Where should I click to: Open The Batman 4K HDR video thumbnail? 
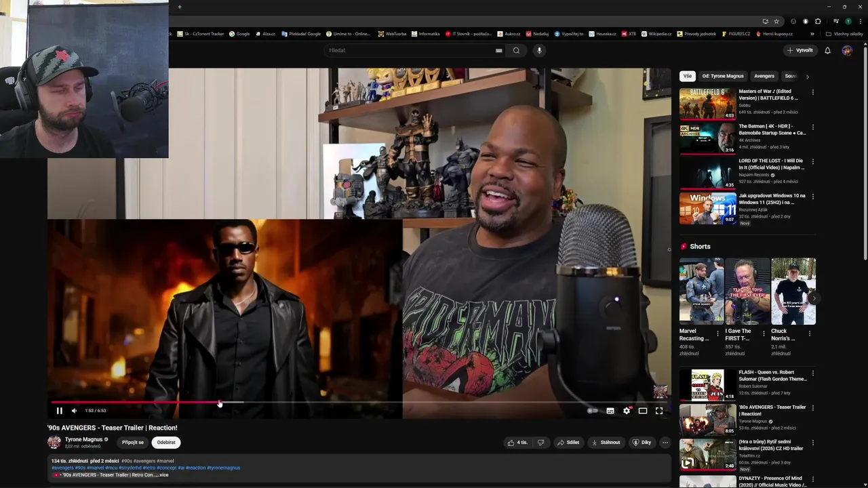click(x=707, y=138)
